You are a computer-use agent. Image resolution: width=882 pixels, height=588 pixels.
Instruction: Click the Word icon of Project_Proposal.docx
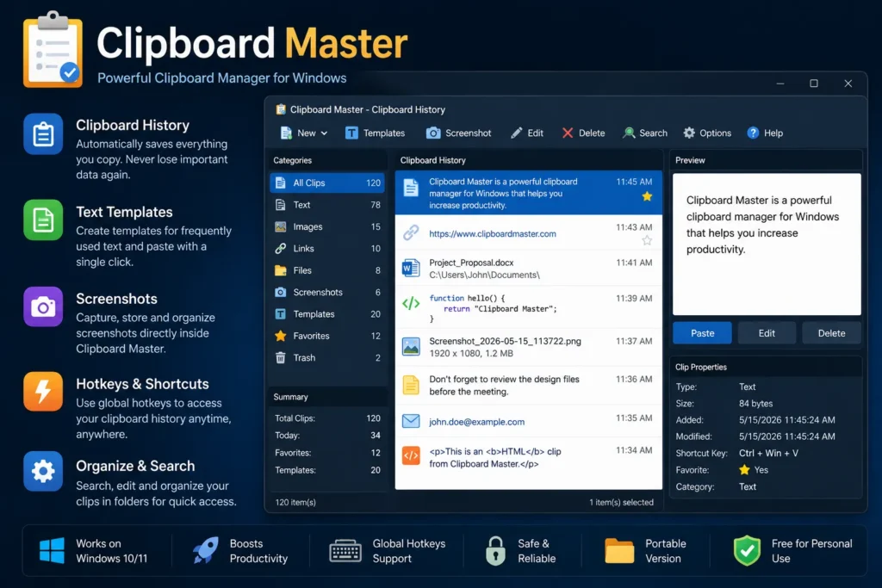click(411, 268)
